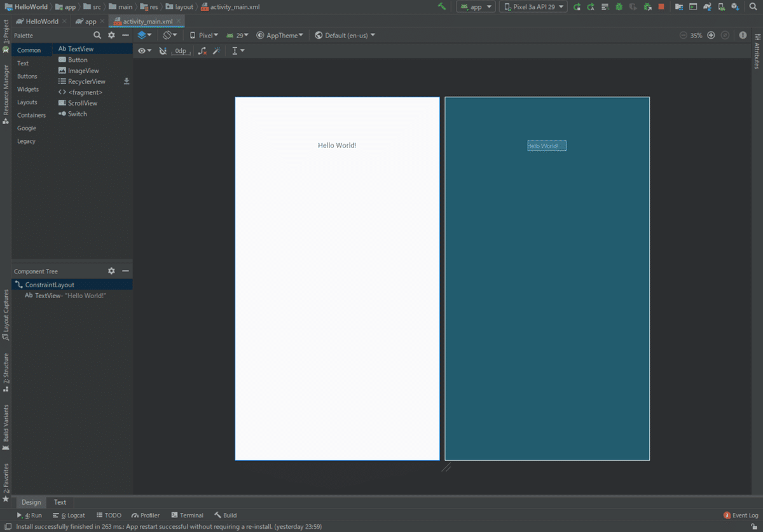Select the Containers palette category
763x532 pixels.
click(x=31, y=115)
